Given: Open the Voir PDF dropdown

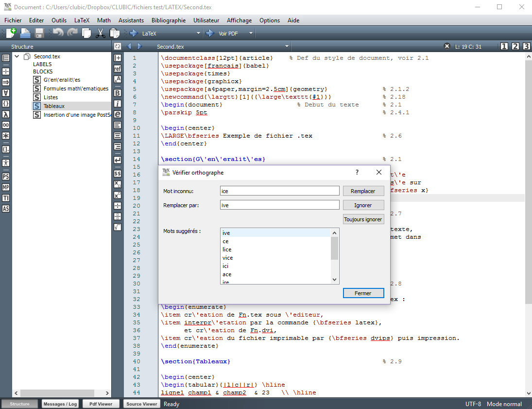Looking at the screenshot, I should [x=251, y=34].
